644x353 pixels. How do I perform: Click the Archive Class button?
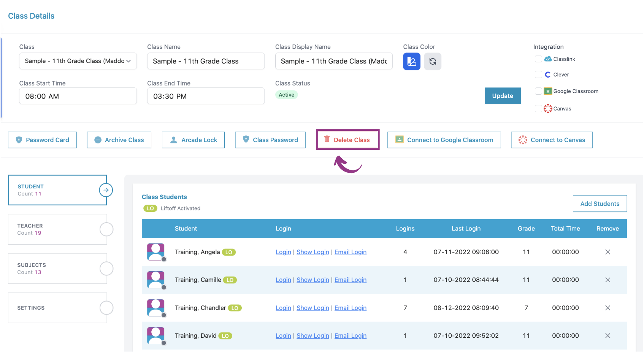(119, 140)
